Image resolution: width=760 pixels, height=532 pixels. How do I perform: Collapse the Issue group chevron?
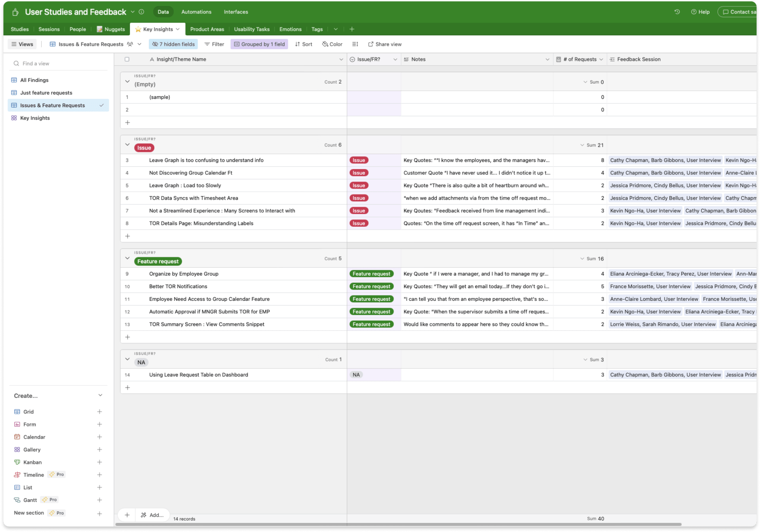click(127, 144)
